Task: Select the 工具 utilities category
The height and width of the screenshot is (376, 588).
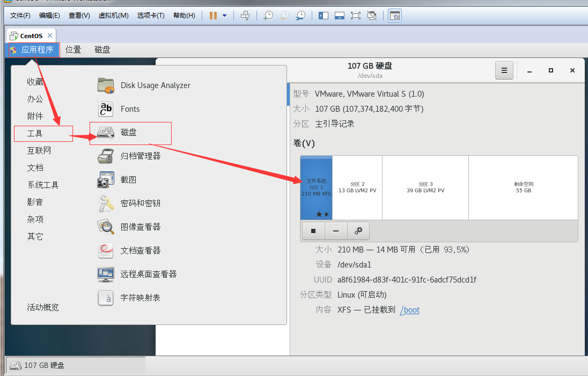Action: click(35, 133)
